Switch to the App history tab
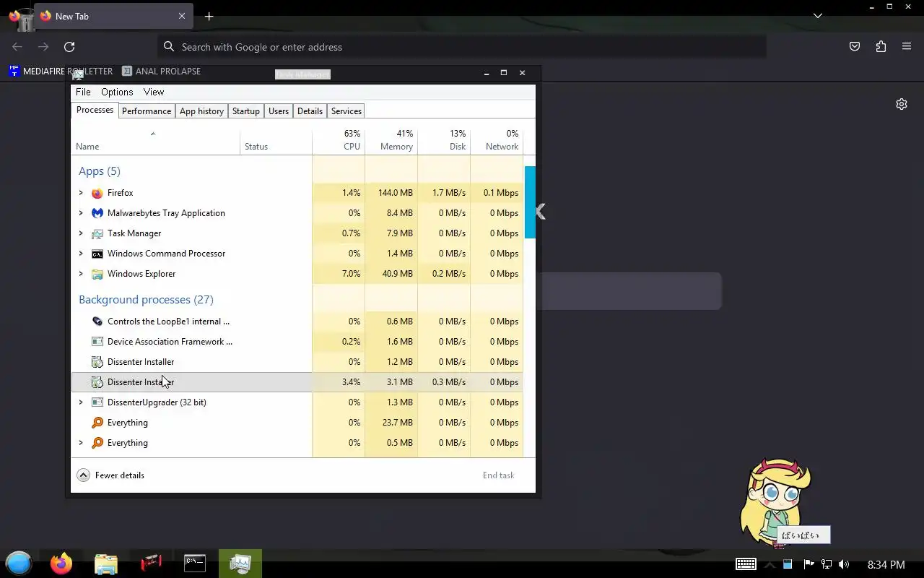 [201, 111]
